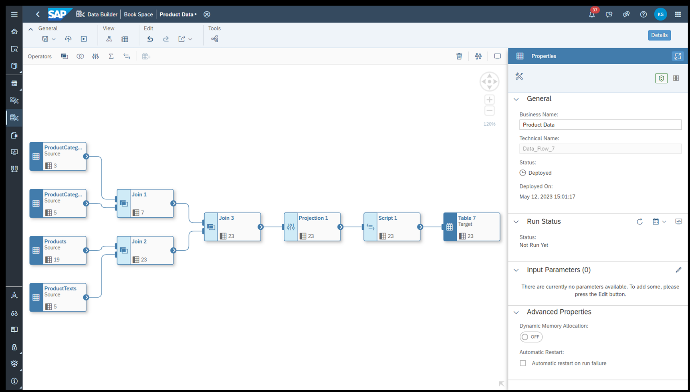Zoom out with the canvas minus button
This screenshot has height=392, width=690.
[x=489, y=111]
